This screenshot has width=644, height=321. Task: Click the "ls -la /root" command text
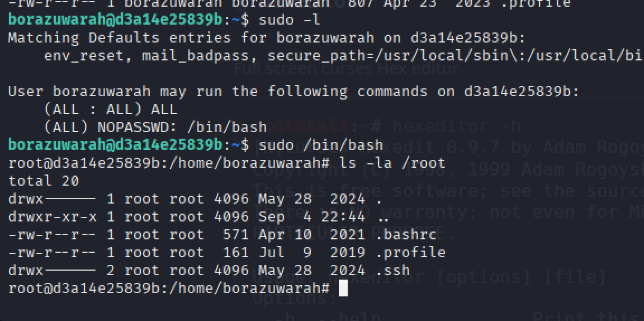[x=392, y=163]
